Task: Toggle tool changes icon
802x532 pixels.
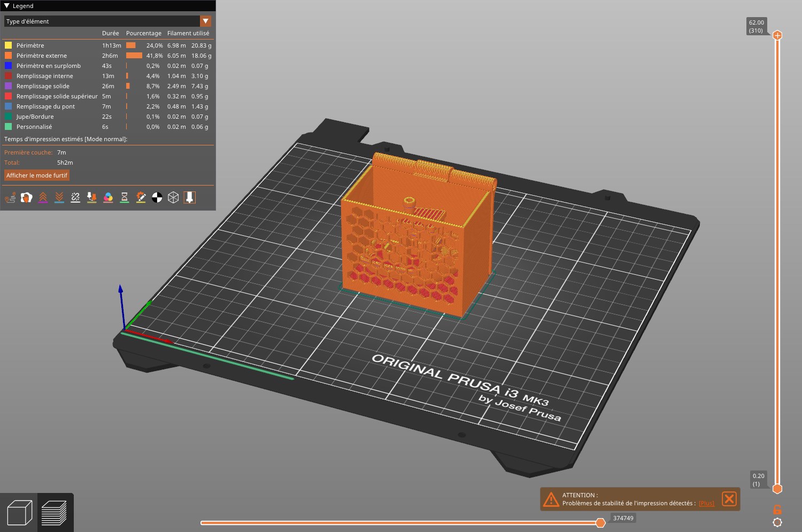Action: click(92, 198)
